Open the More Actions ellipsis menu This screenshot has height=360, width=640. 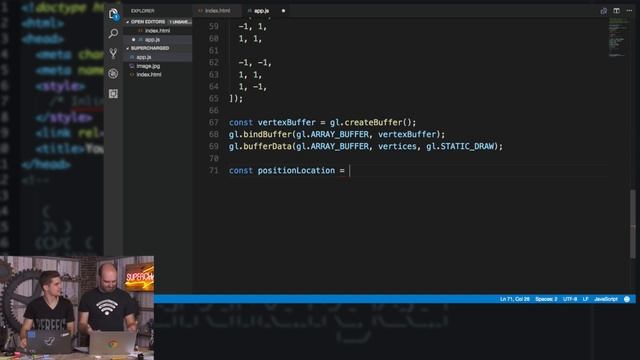tap(629, 11)
